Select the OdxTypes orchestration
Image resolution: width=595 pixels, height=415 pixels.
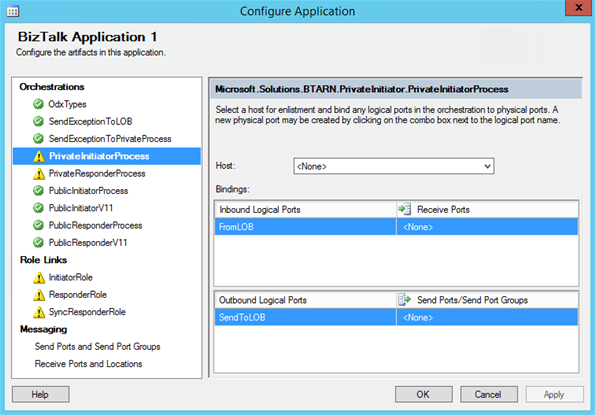pyautogui.click(x=67, y=104)
